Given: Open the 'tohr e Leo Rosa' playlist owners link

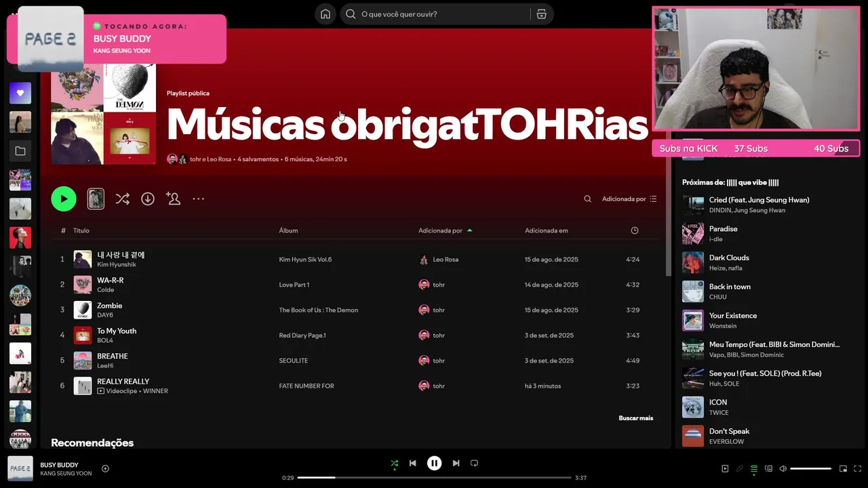Looking at the screenshot, I should pos(210,159).
